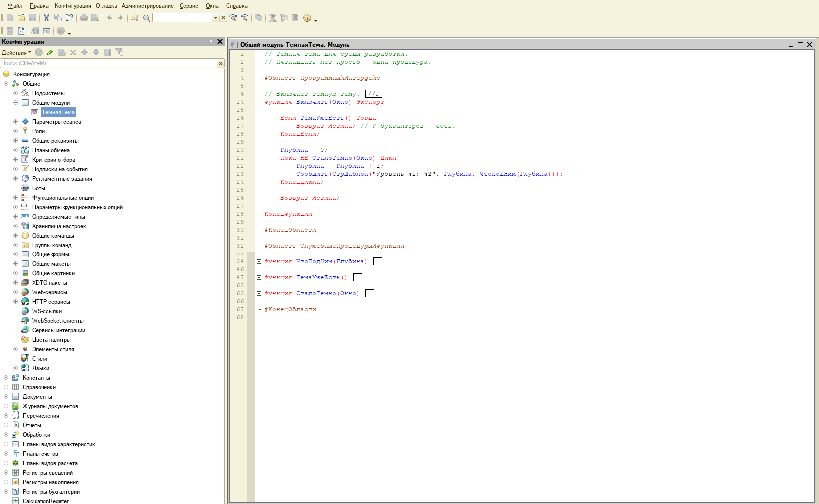Click the Paste clipboard icon
This screenshot has height=504, width=819.
click(70, 18)
